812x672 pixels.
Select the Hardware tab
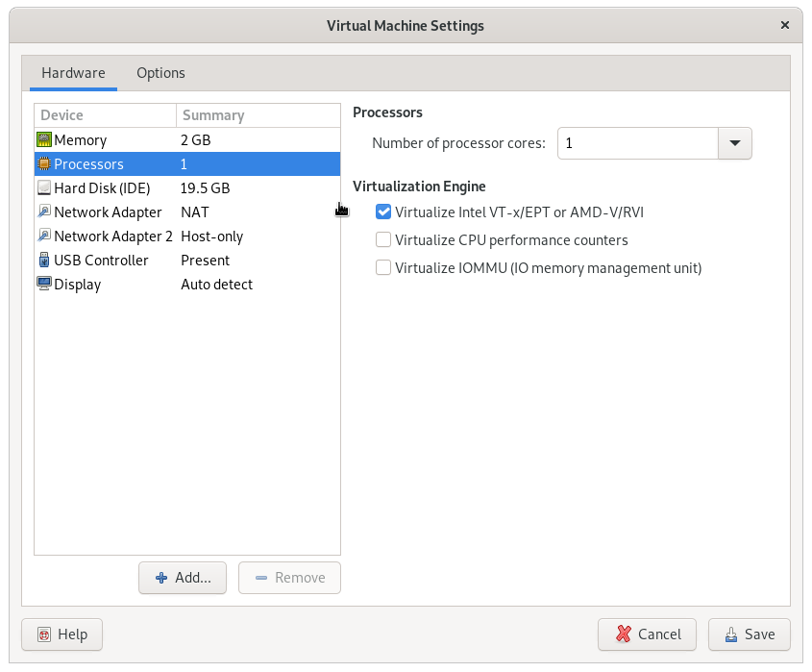point(72,73)
